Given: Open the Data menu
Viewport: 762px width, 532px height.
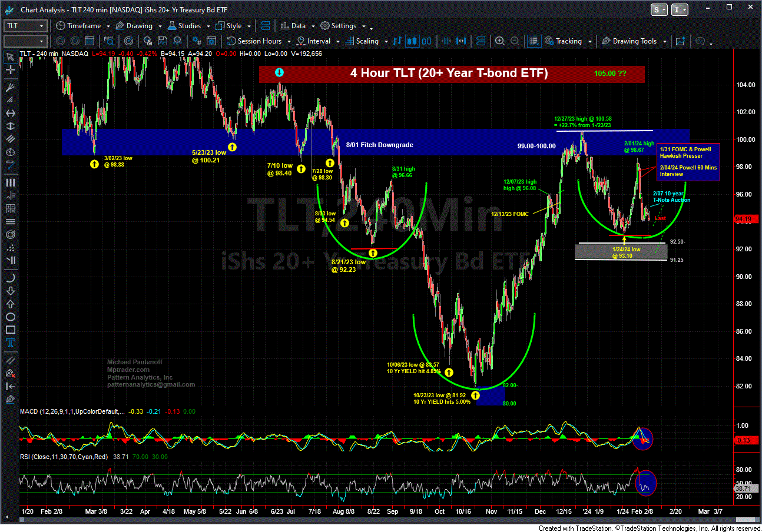Looking at the screenshot, I should (x=293, y=26).
